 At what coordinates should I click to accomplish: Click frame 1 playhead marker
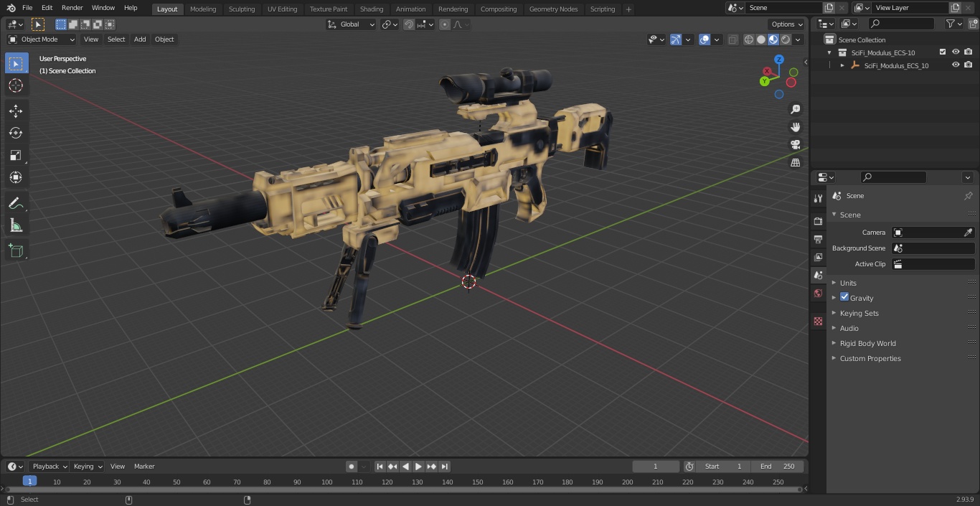click(x=29, y=481)
